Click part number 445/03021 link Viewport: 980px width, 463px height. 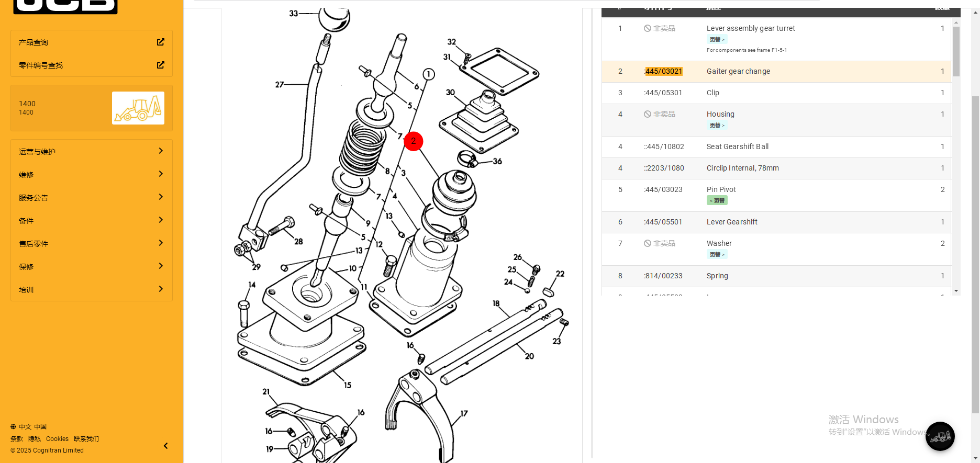point(663,72)
